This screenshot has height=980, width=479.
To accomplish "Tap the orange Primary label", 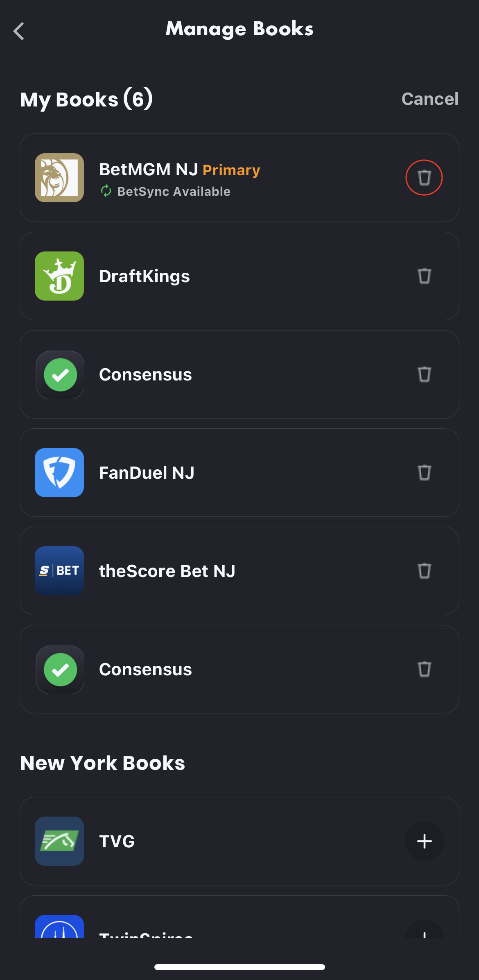I will (231, 170).
